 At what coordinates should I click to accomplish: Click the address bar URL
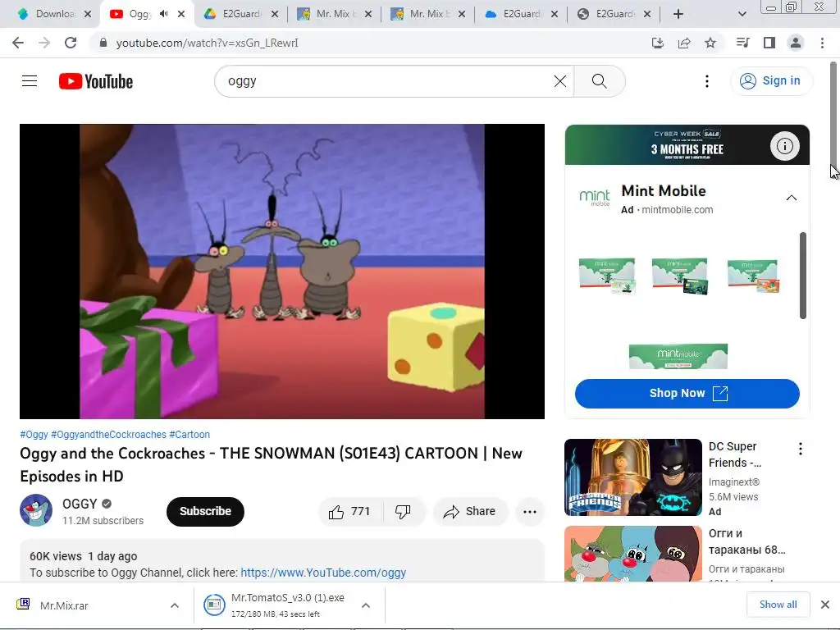pyautogui.click(x=208, y=43)
